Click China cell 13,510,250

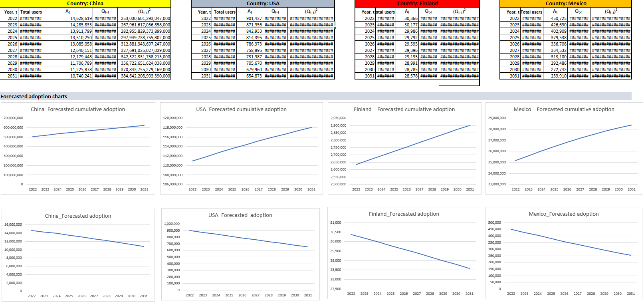(x=68, y=38)
